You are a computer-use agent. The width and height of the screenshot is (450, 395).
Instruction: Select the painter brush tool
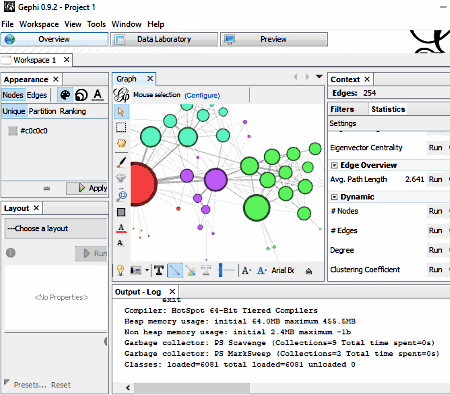coord(121,162)
